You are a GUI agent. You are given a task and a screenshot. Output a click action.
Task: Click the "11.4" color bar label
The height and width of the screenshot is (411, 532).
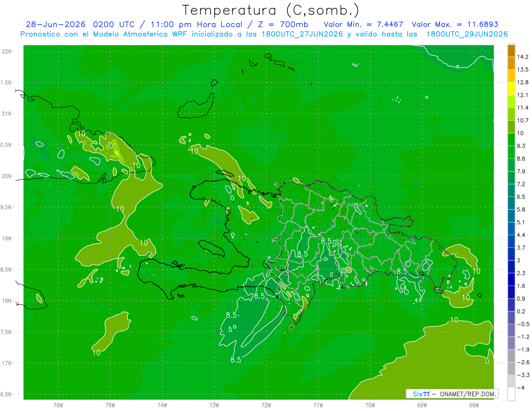(x=523, y=108)
